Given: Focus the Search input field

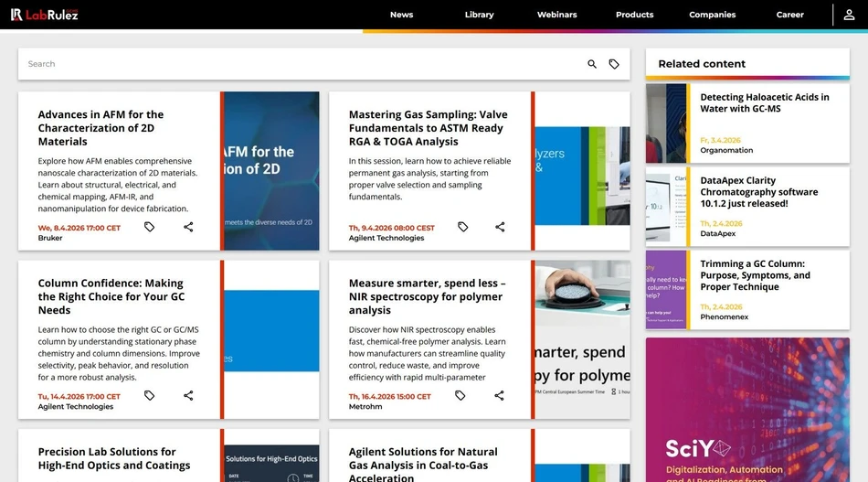Looking at the screenshot, I should coord(302,64).
